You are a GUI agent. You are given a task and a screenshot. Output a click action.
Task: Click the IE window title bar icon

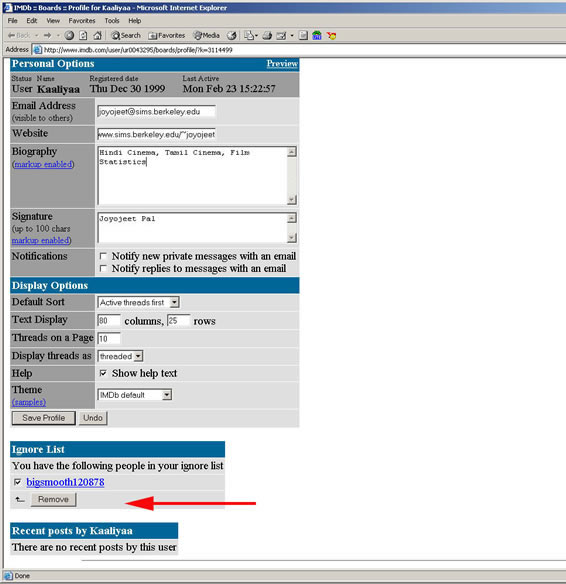(x=7, y=7)
